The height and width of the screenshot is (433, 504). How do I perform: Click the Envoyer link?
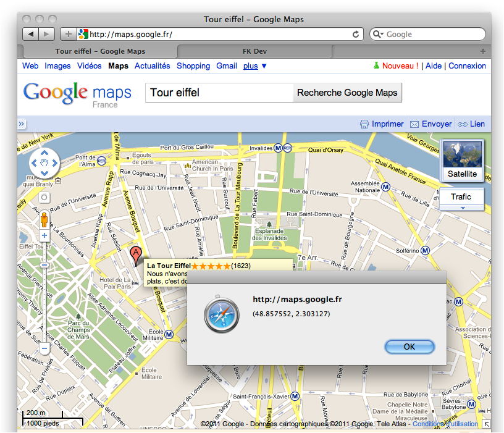click(x=437, y=124)
